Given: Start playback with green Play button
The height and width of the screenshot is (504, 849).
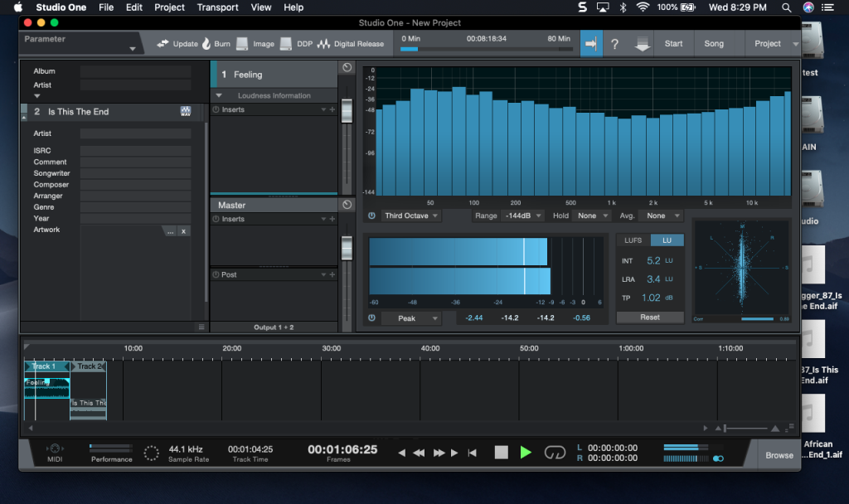Looking at the screenshot, I should tap(525, 453).
